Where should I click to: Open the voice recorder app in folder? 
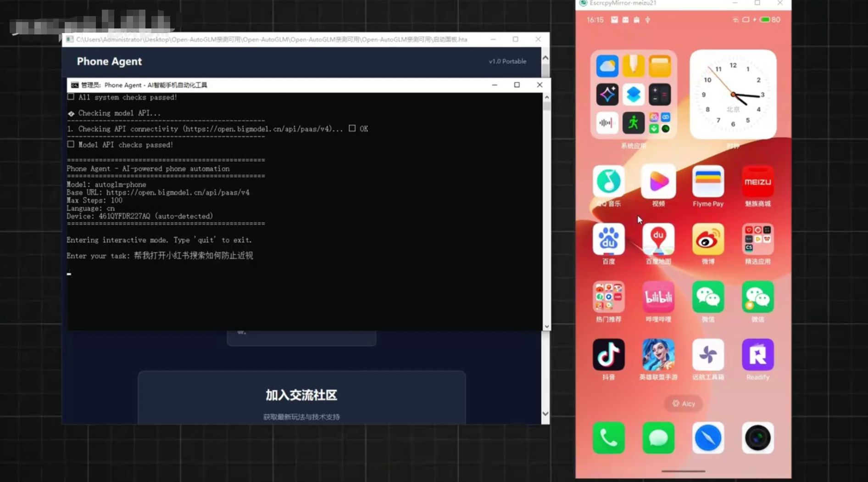coord(607,123)
